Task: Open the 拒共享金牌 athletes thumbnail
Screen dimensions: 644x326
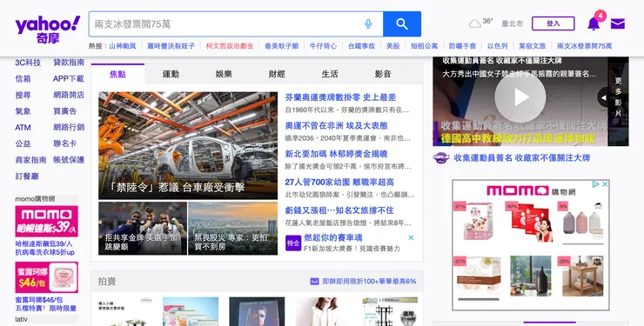Action: coord(143,229)
